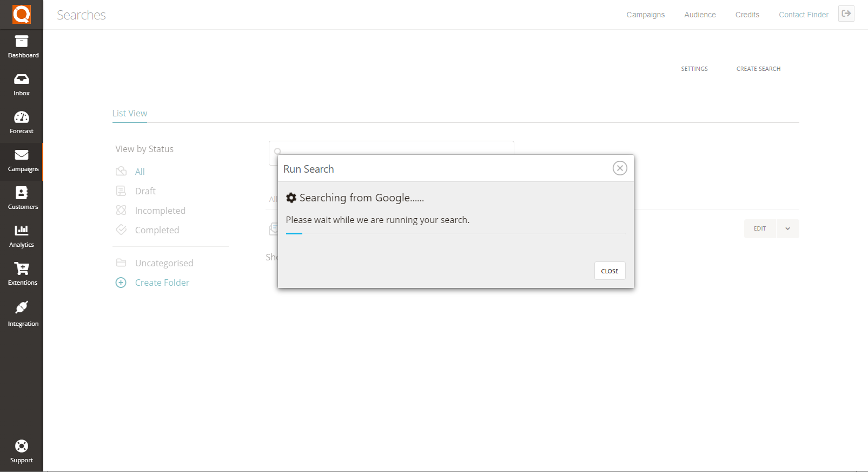868x472 pixels.
Task: Click the CREATE SEARCH button
Action: [x=758, y=69]
